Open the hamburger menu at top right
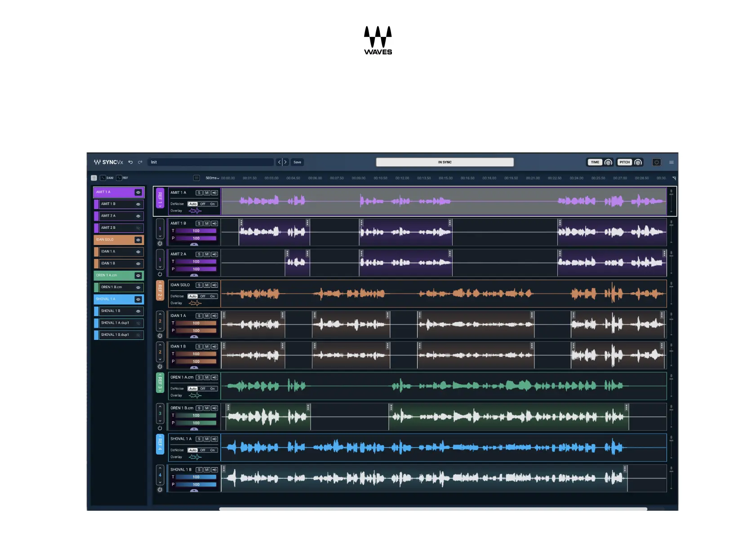Image resolution: width=756 pixels, height=535 pixels. coord(672,162)
